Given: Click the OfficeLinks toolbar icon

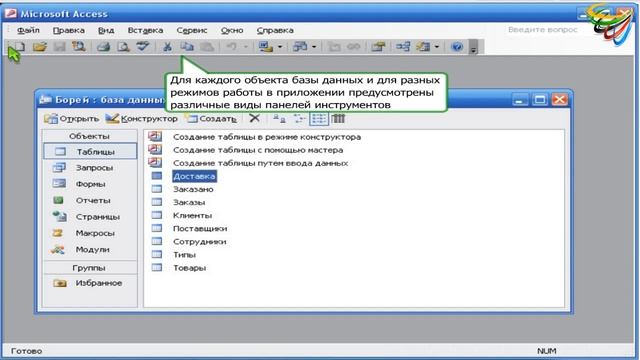Looking at the screenshot, I should tap(266, 47).
